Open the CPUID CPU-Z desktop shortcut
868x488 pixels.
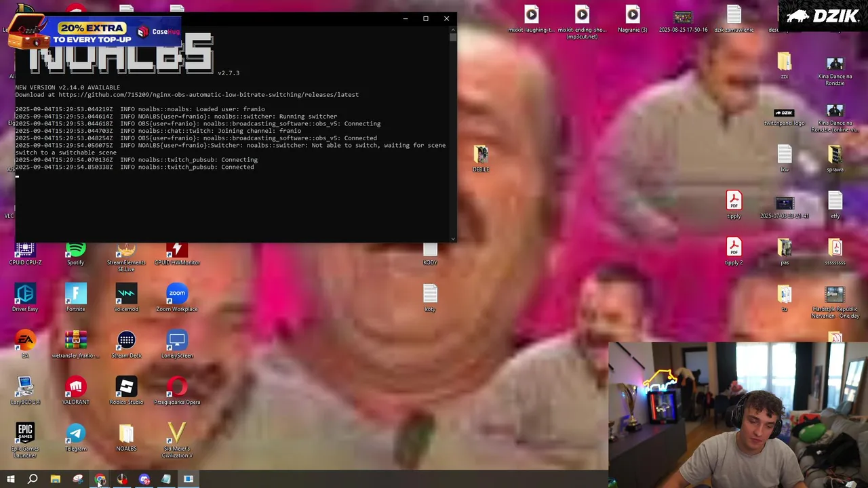point(25,255)
